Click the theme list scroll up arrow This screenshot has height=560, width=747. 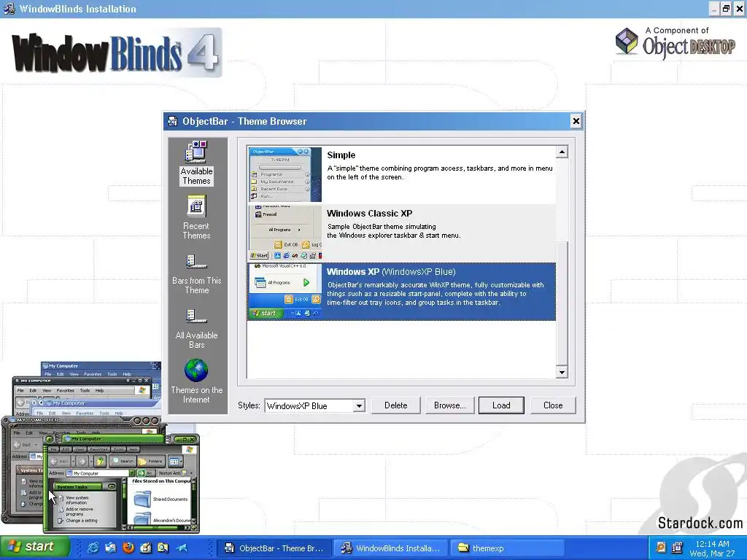562,152
